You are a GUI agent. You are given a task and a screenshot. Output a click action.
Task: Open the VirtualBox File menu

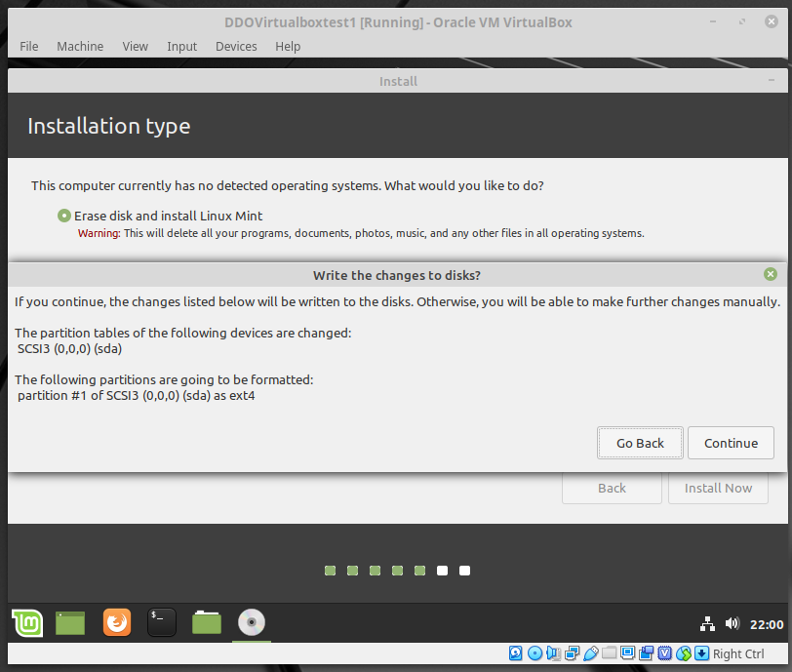click(29, 47)
